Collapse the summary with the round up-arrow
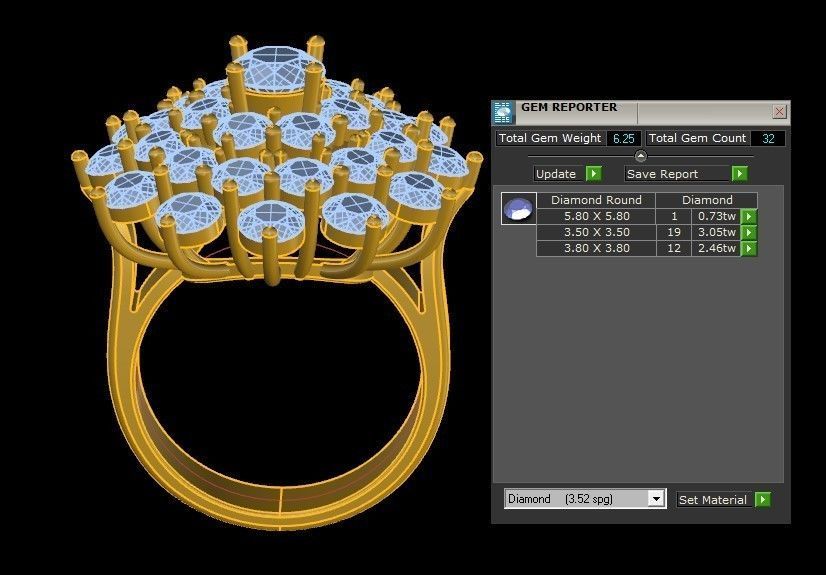This screenshot has height=575, width=826. pos(641,156)
